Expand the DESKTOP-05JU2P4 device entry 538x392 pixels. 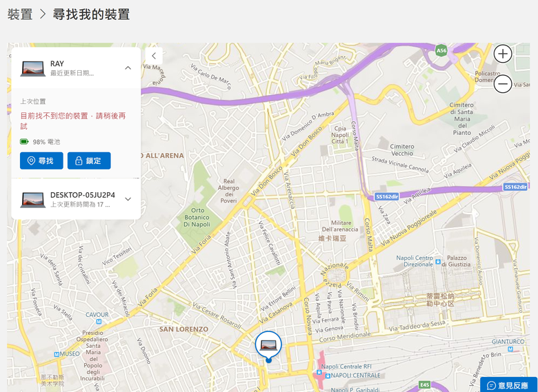point(128,199)
